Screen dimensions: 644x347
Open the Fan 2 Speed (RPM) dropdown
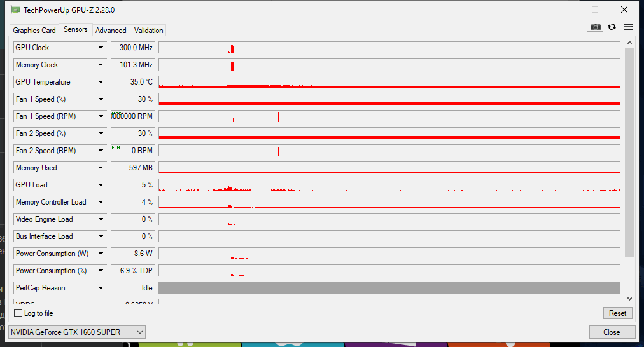coord(101,151)
